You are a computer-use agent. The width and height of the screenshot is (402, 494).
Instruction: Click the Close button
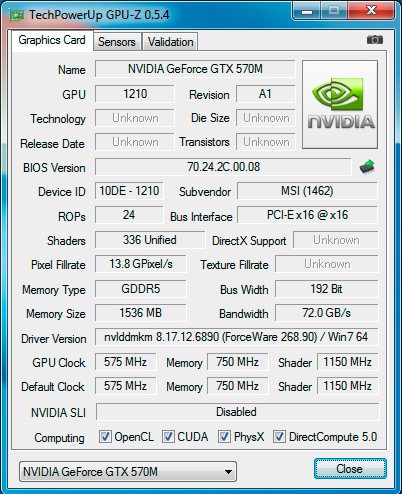tap(350, 469)
